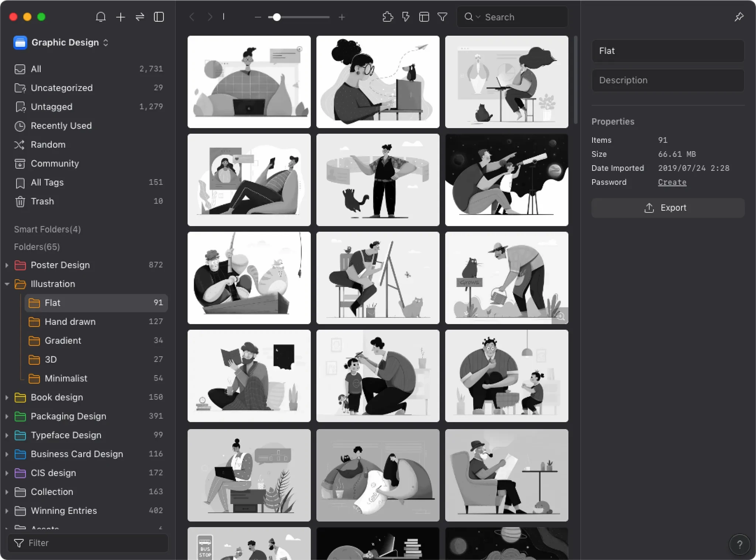The width and height of the screenshot is (756, 560).
Task: Click the sidebar Filter field
Action: click(88, 543)
